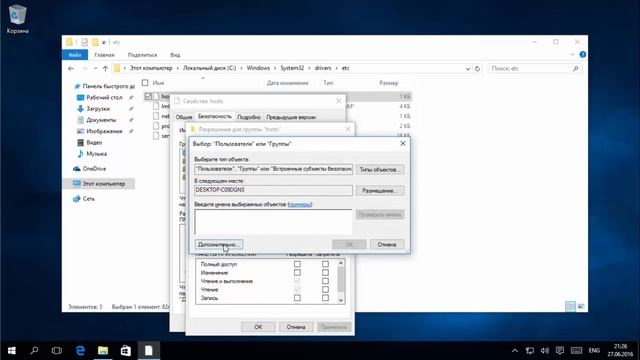
Task: Select Загрузки in the navigation pane
Action: click(98, 109)
